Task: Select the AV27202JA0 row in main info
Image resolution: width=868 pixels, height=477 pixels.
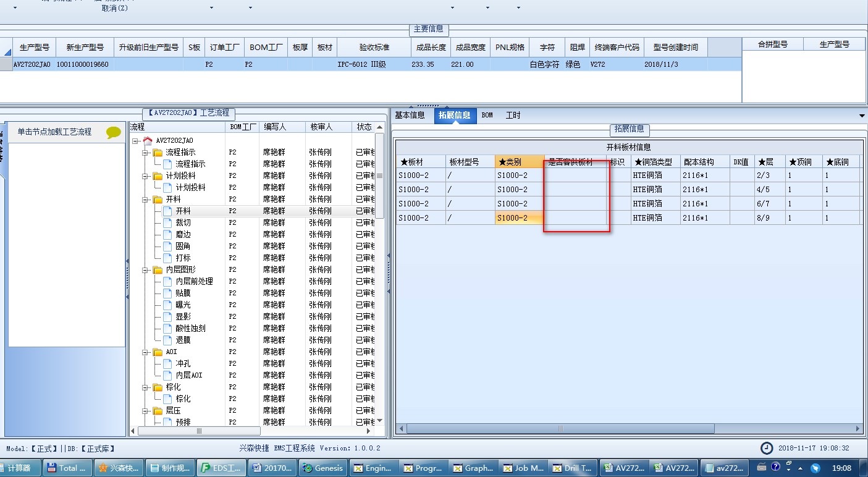Action: (x=371, y=64)
